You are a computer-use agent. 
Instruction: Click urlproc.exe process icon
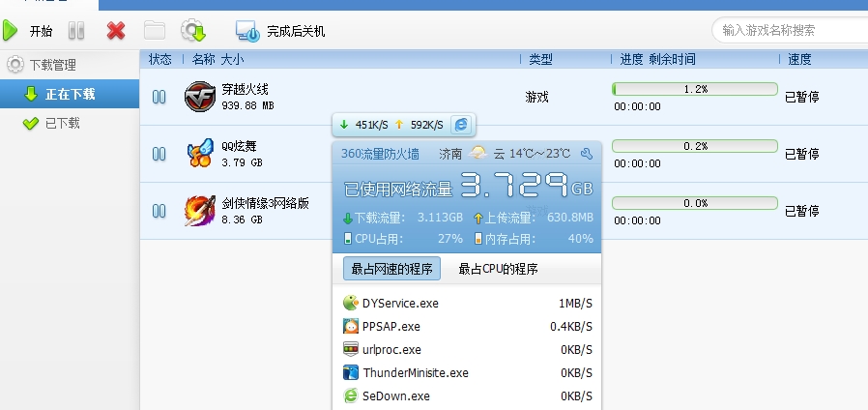click(351, 349)
